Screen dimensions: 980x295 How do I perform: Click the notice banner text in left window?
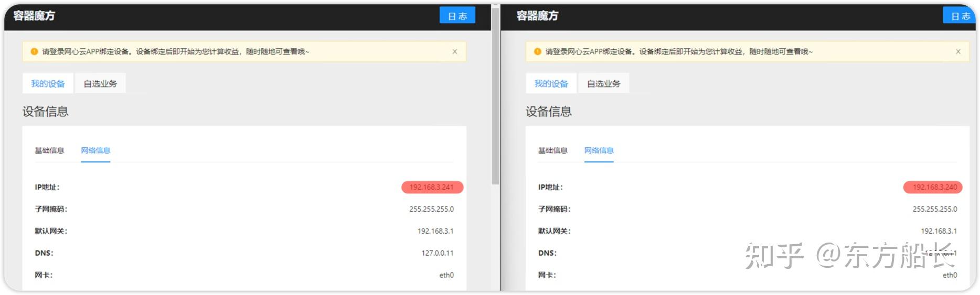pyautogui.click(x=176, y=51)
